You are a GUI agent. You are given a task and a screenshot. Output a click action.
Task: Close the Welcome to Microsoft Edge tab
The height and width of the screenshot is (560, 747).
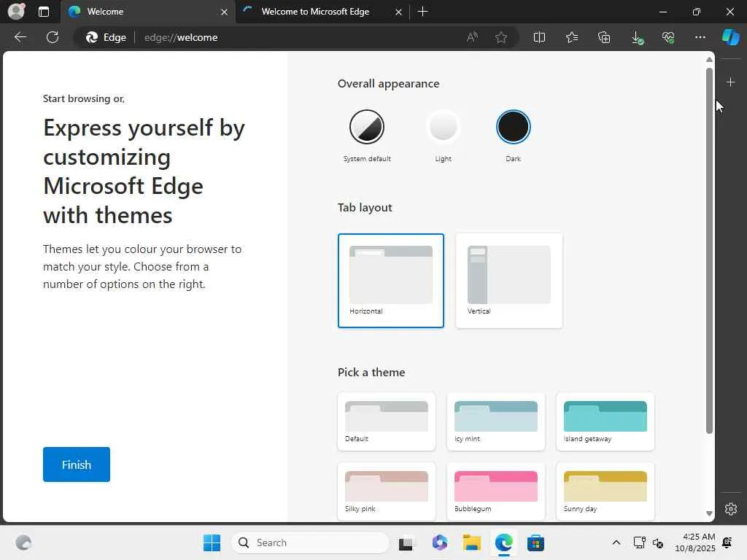[x=398, y=12]
